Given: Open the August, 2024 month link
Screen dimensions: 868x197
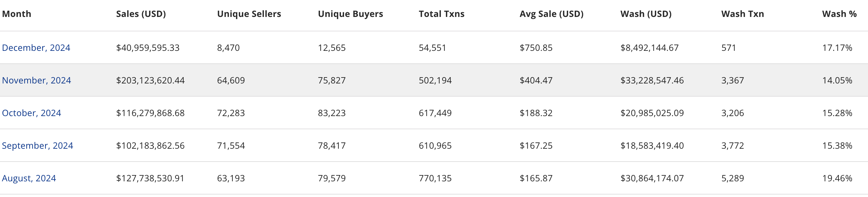Looking at the screenshot, I should coord(29,178).
